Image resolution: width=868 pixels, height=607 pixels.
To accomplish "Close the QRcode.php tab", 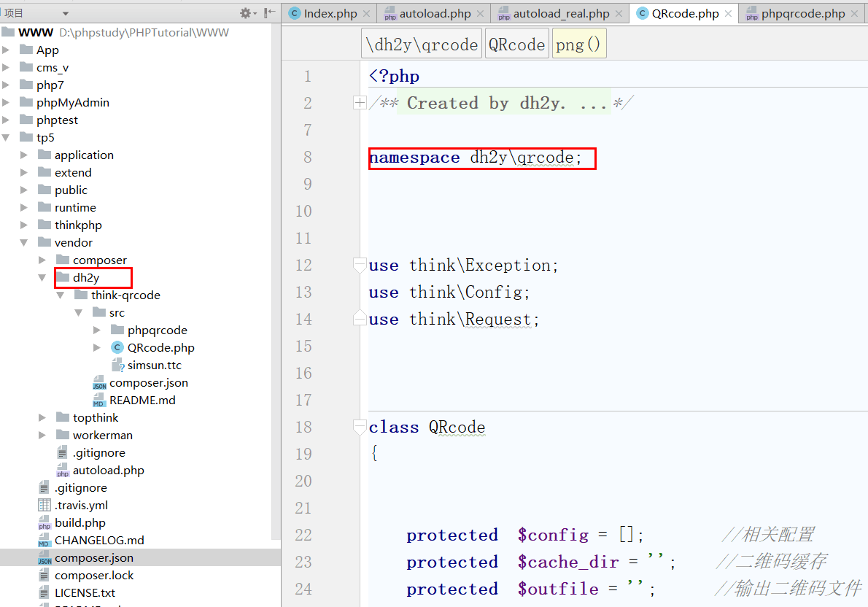I will click(x=729, y=14).
